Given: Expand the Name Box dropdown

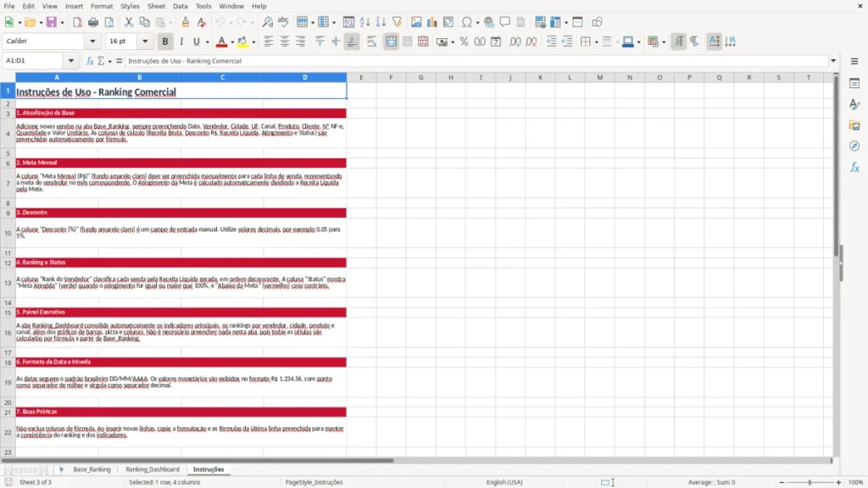Looking at the screenshot, I should point(71,61).
